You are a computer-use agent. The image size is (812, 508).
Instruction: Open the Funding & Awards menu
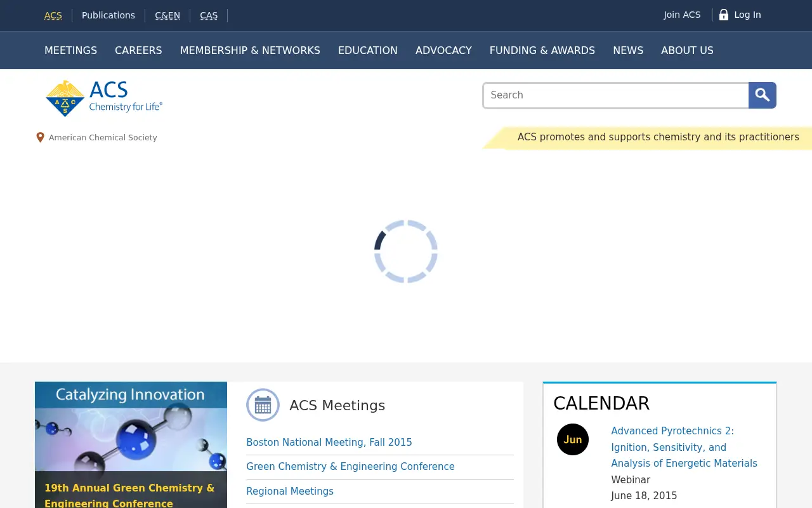pyautogui.click(x=542, y=50)
